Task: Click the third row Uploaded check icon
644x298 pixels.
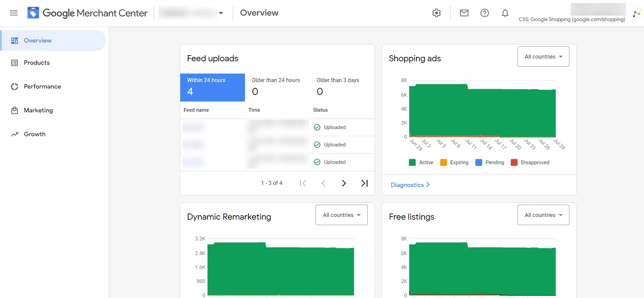Action: pos(317,162)
